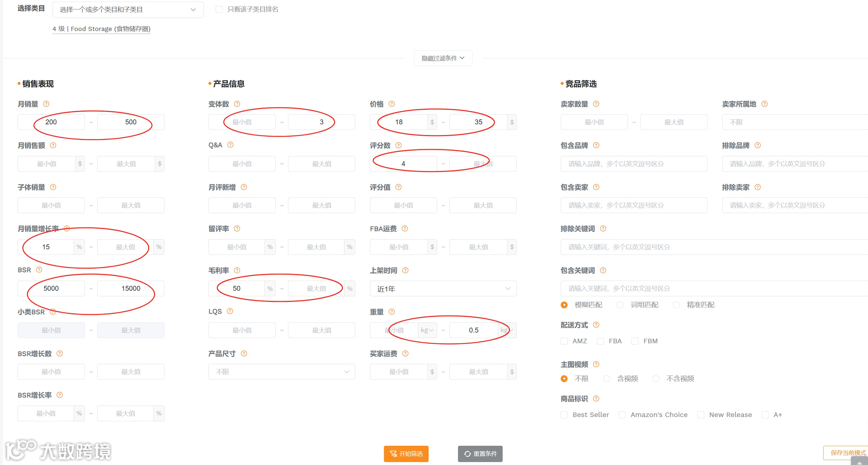The width and height of the screenshot is (868, 465).
Task: Click the 重置条件 reset button
Action: point(480,454)
